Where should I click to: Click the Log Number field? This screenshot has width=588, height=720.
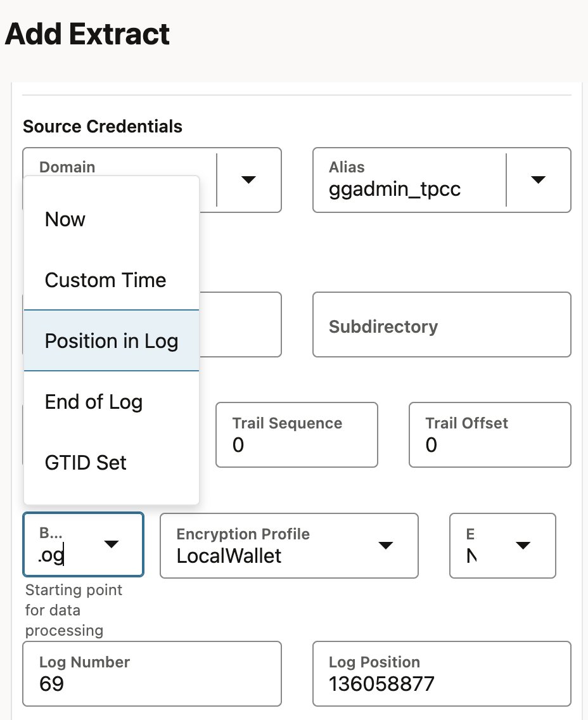click(151, 674)
